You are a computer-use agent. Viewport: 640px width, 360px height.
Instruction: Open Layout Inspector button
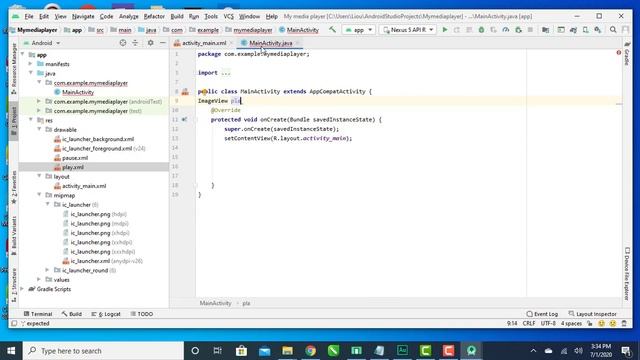click(x=593, y=314)
